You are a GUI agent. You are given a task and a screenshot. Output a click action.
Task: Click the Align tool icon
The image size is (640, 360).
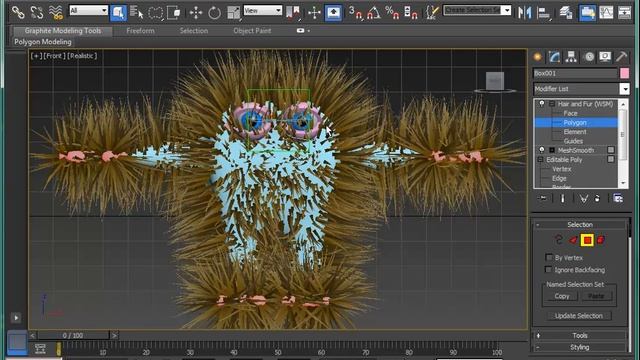pos(544,13)
